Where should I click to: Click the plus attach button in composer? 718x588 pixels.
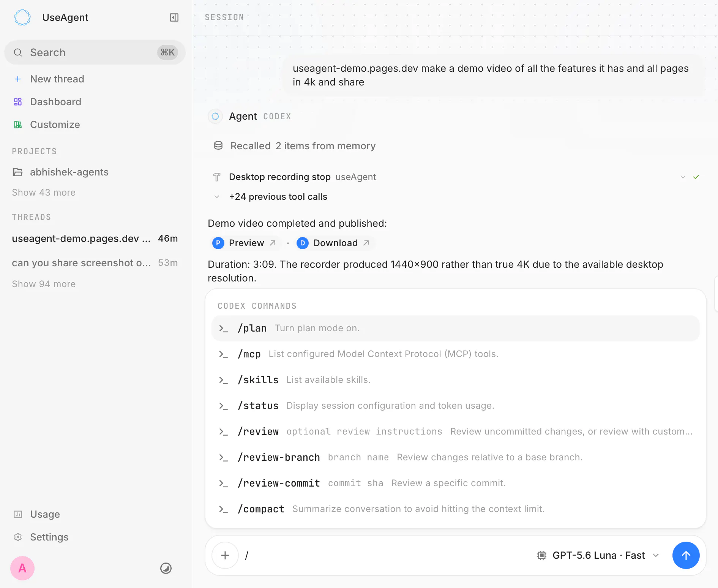tap(225, 555)
